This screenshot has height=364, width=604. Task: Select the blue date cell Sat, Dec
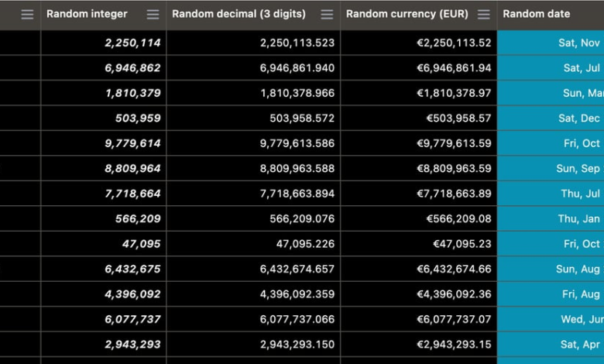pos(551,118)
